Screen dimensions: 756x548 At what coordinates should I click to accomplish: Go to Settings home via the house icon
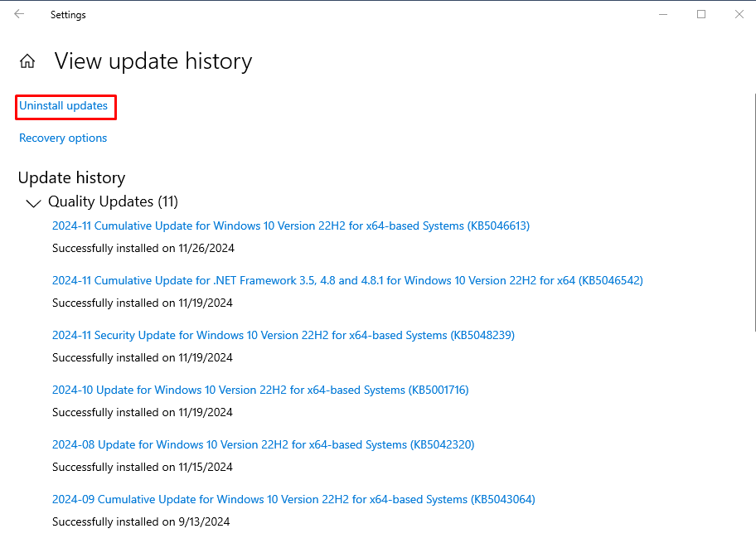click(27, 61)
